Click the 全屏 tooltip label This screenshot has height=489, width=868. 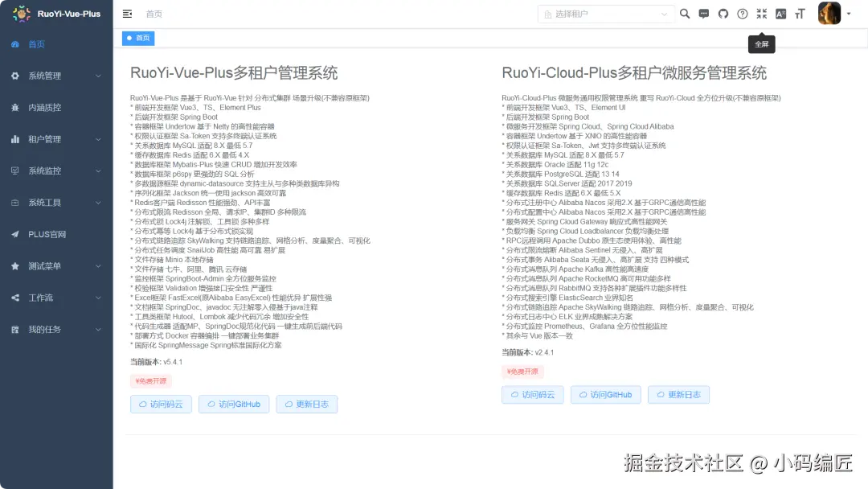click(762, 44)
